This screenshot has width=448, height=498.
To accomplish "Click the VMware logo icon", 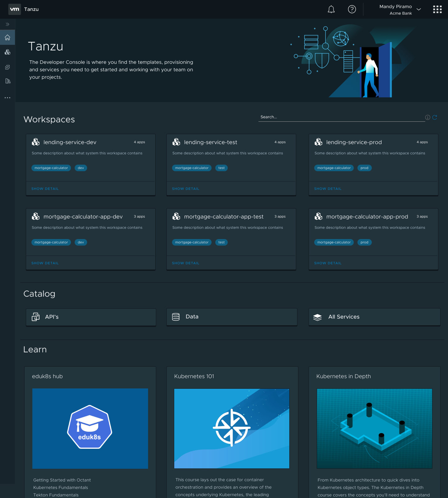I will coord(15,9).
